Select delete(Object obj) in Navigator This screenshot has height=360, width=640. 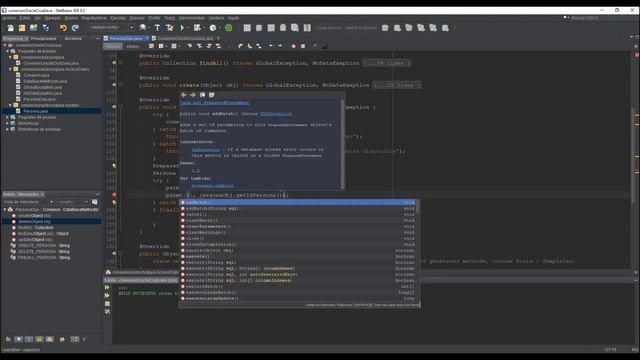pos(34,221)
